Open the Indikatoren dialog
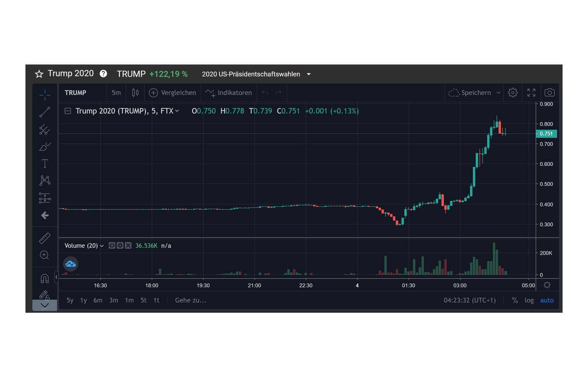Screen dimensions: 588x377 (x=229, y=93)
